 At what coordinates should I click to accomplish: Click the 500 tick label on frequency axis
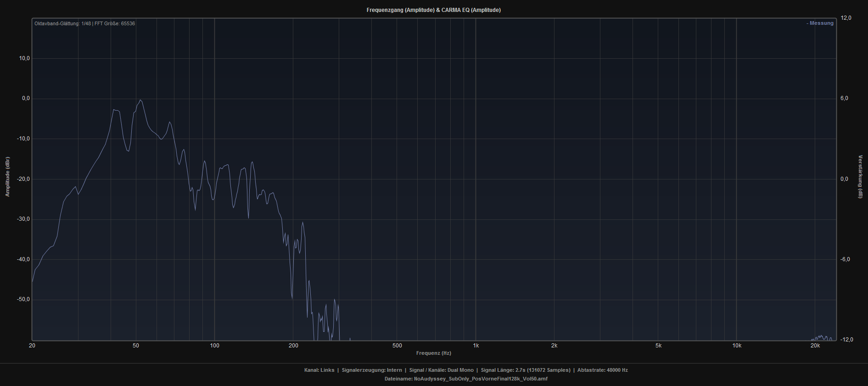pyautogui.click(x=397, y=346)
